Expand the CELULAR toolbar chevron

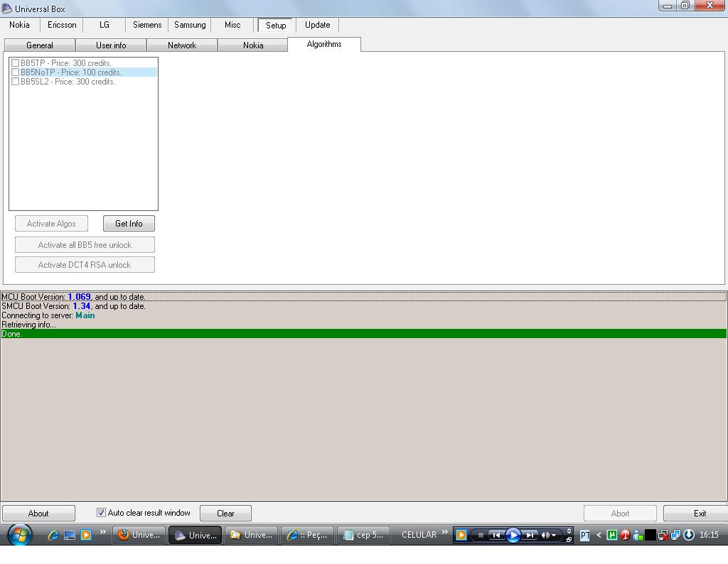(x=446, y=532)
